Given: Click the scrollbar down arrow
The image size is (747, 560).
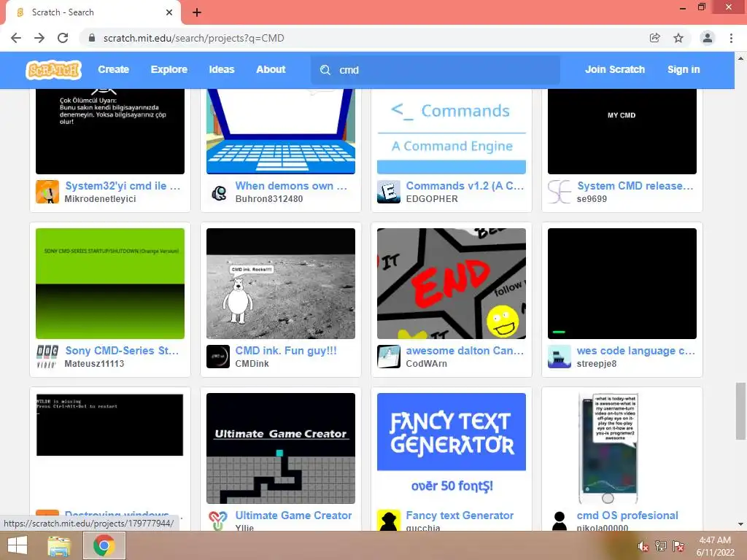Looking at the screenshot, I should coord(740,524).
